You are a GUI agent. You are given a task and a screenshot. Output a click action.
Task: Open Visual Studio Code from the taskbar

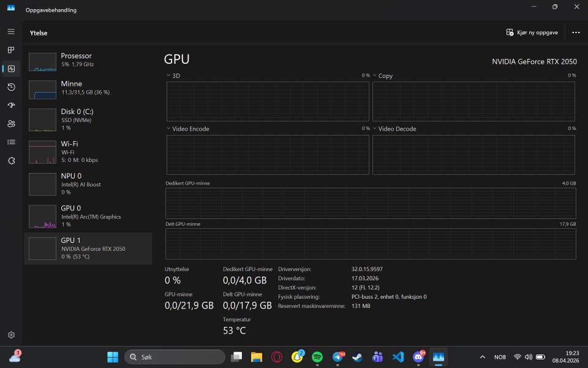(398, 357)
